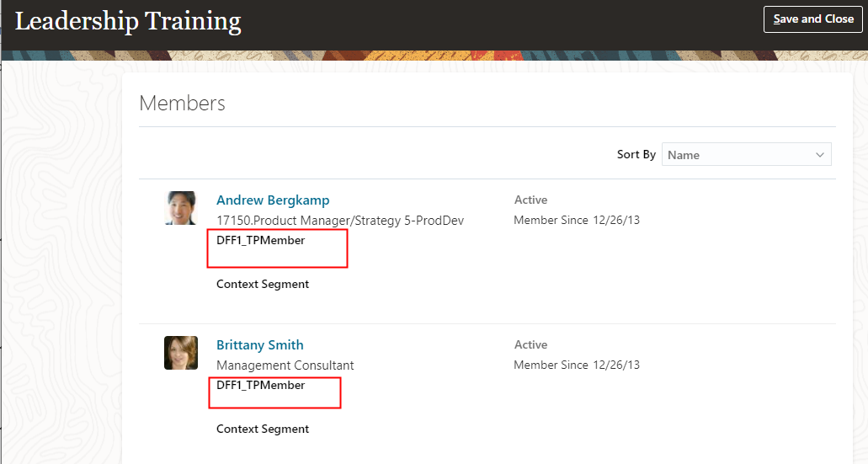Screen dimensions: 868x464
Task: Click DFF1_TPMember under Brittany Smith
Action: coord(261,386)
